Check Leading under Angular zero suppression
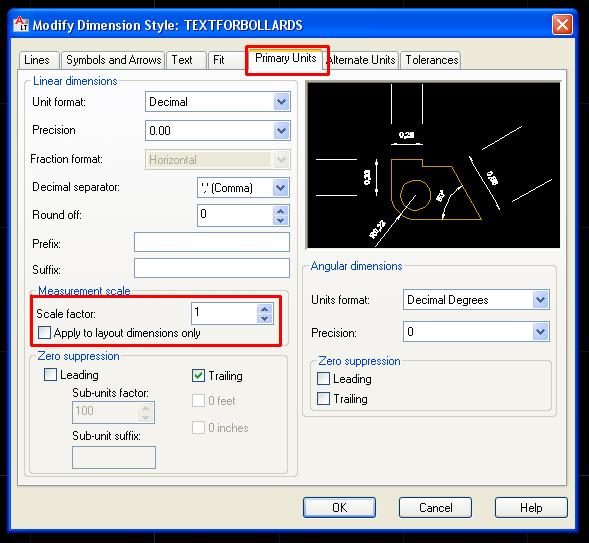 (323, 379)
